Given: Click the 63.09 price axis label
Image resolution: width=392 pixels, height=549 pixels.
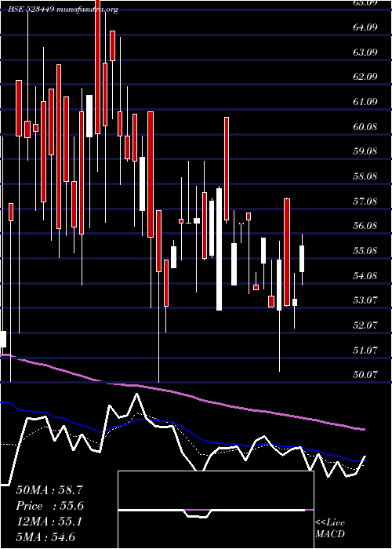Looking at the screenshot, I should [x=365, y=53].
